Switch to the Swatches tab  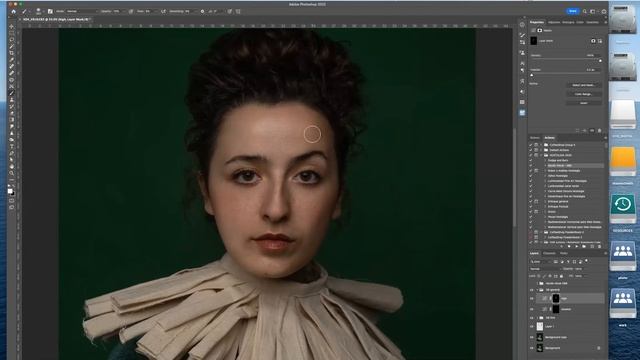(x=592, y=22)
